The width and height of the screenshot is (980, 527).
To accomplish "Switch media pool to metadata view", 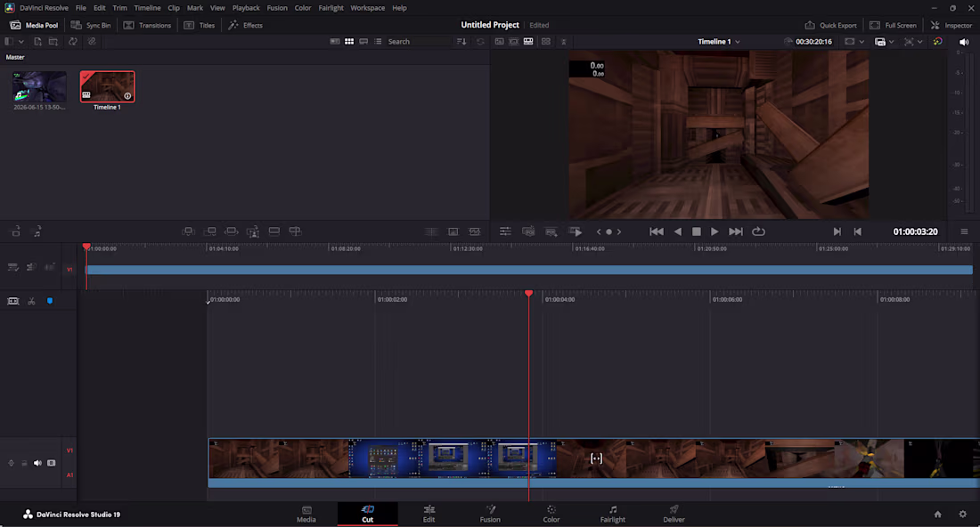I will (x=335, y=41).
